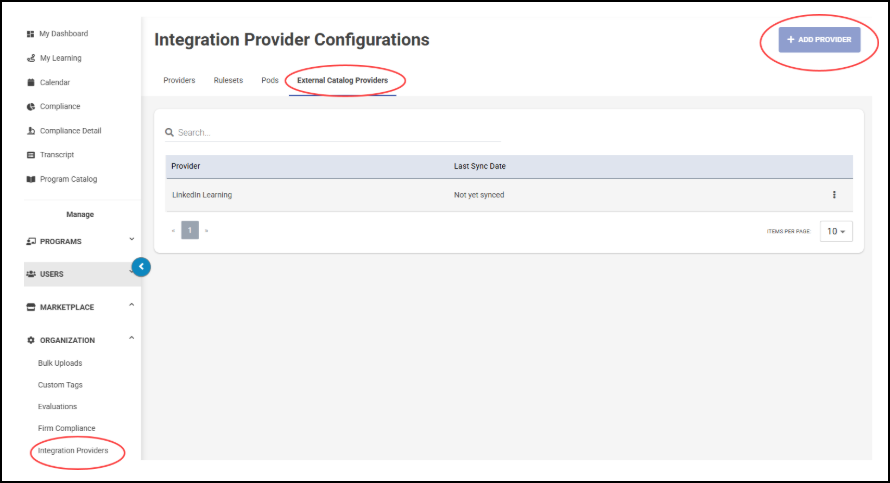Go to page 1 in pagination

coord(190,231)
